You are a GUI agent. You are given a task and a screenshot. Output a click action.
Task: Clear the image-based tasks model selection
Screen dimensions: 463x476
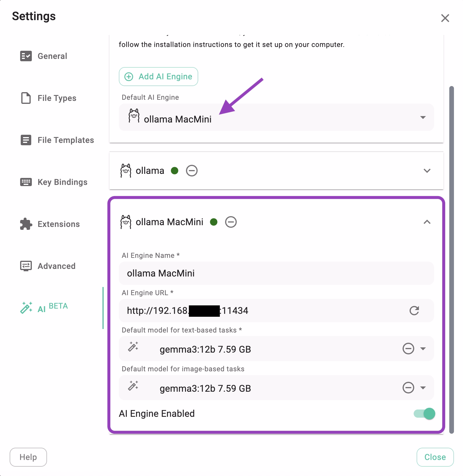click(408, 388)
